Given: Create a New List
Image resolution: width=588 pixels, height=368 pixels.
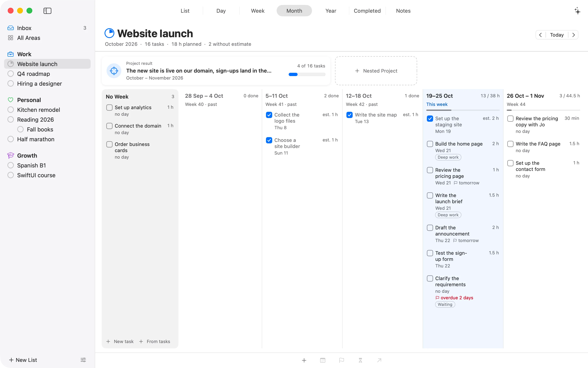Looking at the screenshot, I should point(23,360).
